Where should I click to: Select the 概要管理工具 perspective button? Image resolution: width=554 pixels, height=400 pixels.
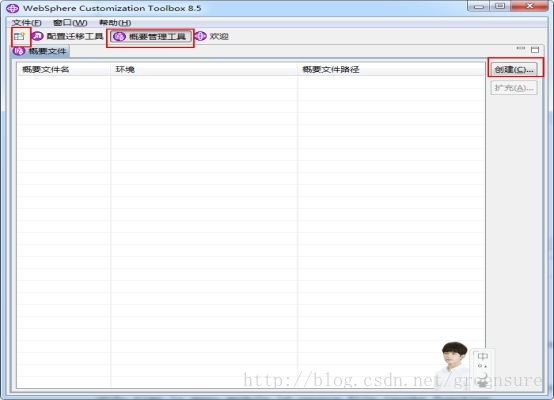[151, 37]
